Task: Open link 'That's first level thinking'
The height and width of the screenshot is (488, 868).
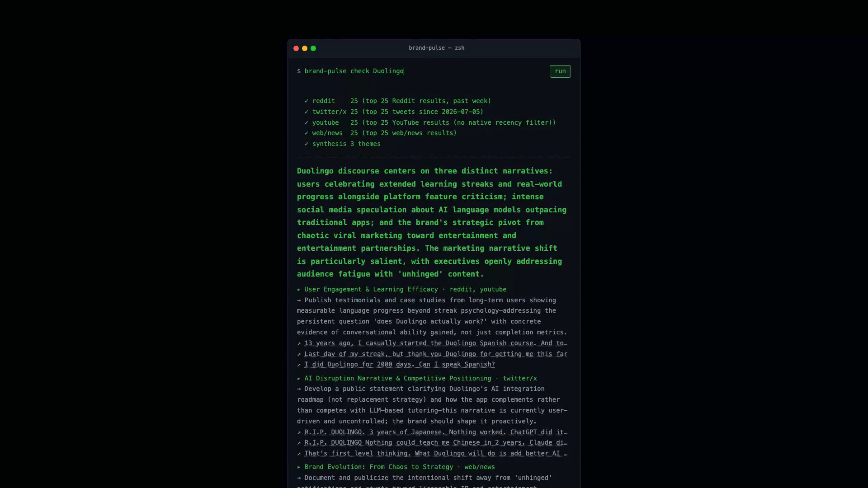Action: tap(436, 453)
